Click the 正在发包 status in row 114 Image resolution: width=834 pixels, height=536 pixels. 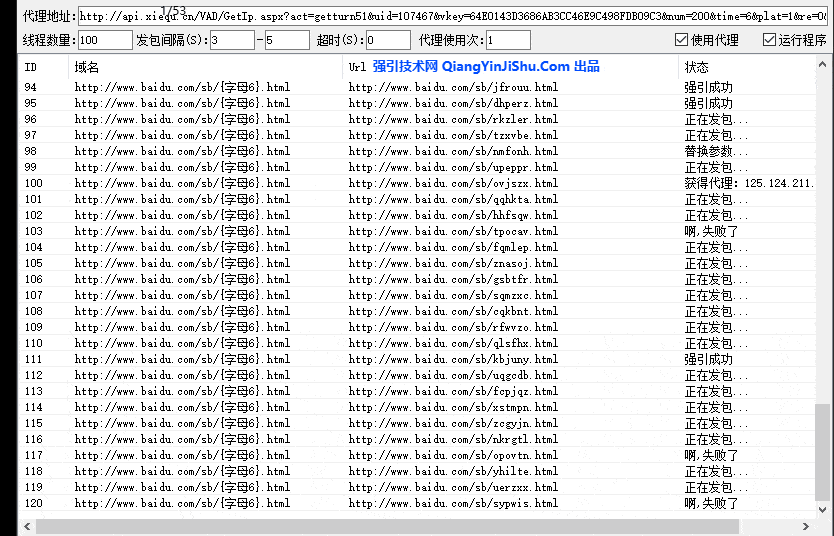coord(716,407)
